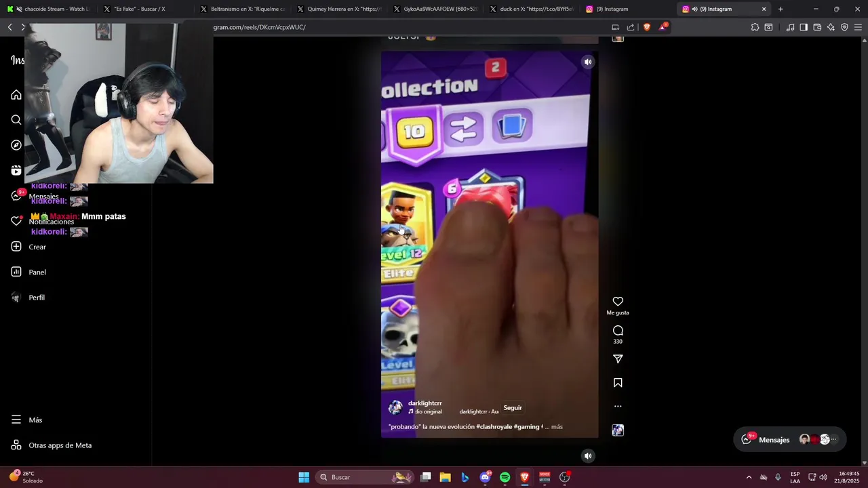Viewport: 868px width, 488px height.
Task: Open darklightcrr profile avatar
Action: click(x=395, y=407)
